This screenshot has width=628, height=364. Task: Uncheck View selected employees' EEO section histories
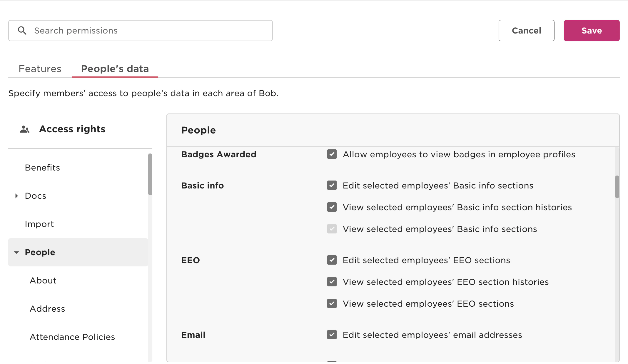pos(332,282)
